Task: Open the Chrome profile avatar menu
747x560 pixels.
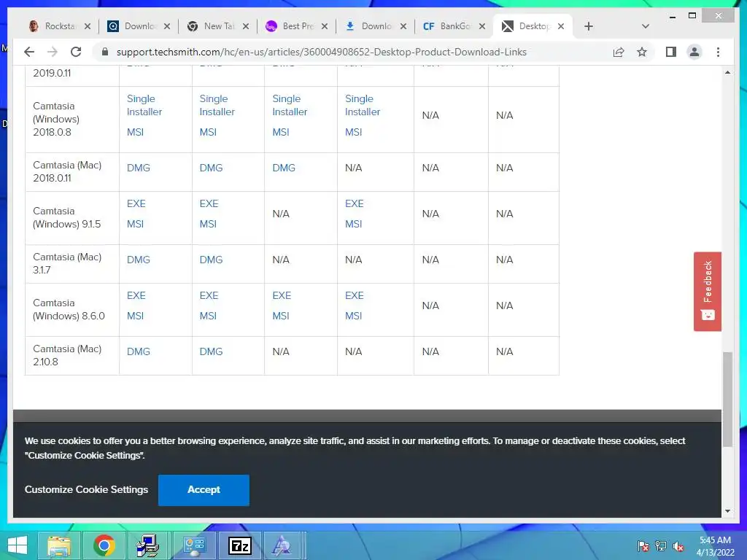Action: 694,52
